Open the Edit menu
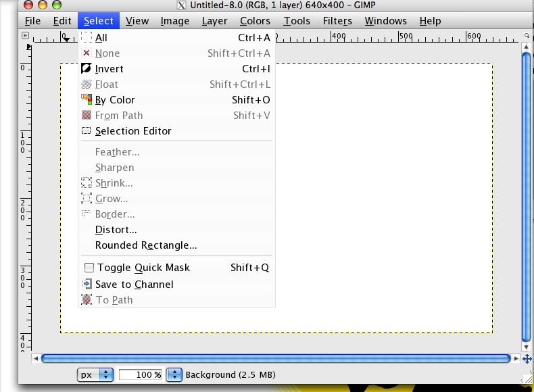Screen dimensions: 534x392 pos(62,21)
